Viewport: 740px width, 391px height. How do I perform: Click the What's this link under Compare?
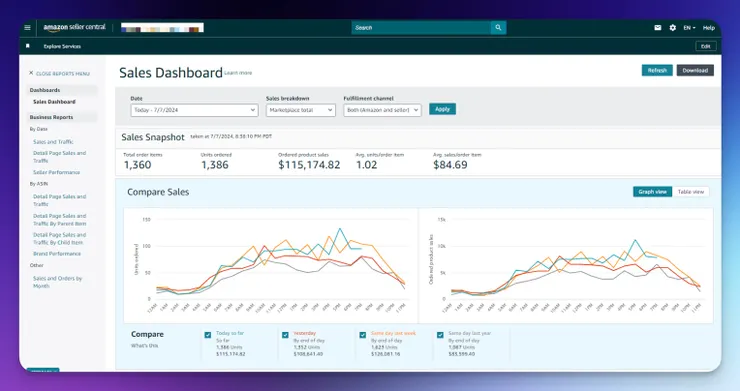pyautogui.click(x=144, y=346)
